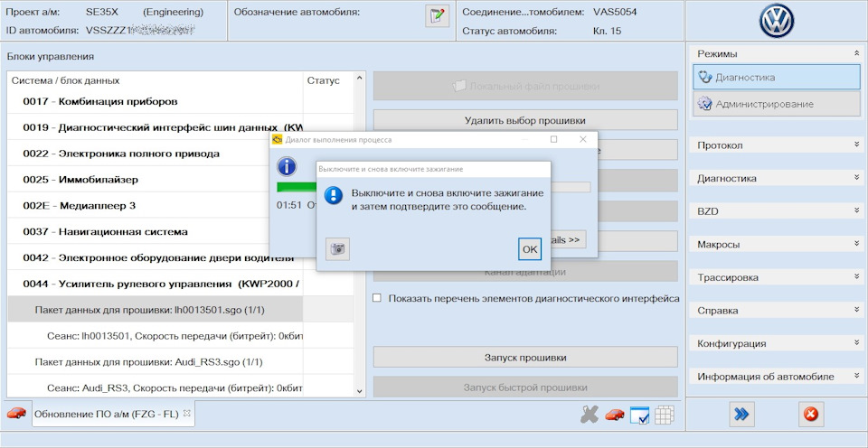Click the Канал адаптации button

click(525, 272)
